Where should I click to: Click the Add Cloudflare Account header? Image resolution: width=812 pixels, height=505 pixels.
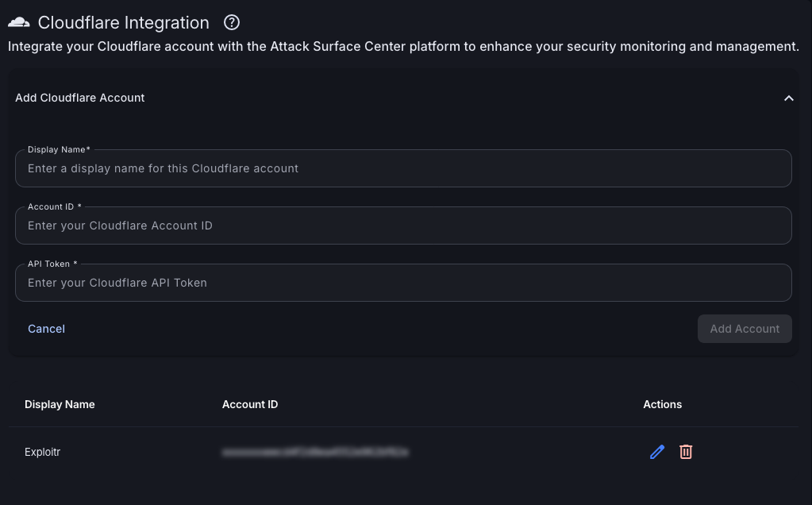click(x=78, y=98)
